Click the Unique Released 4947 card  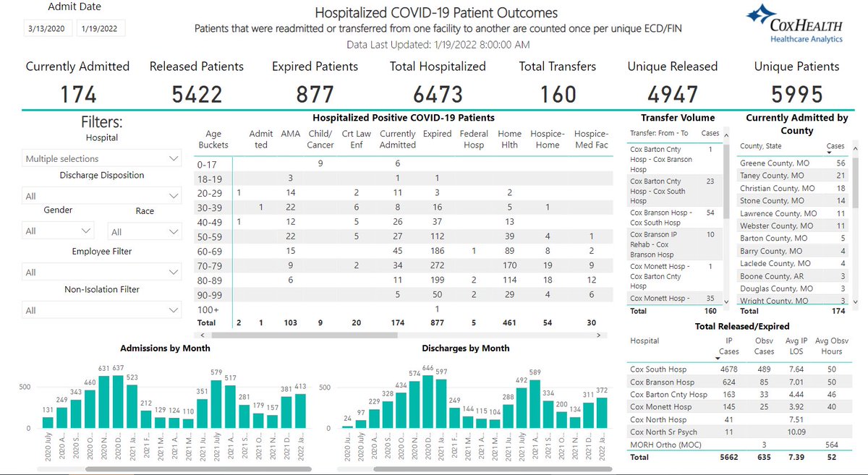[x=673, y=83]
